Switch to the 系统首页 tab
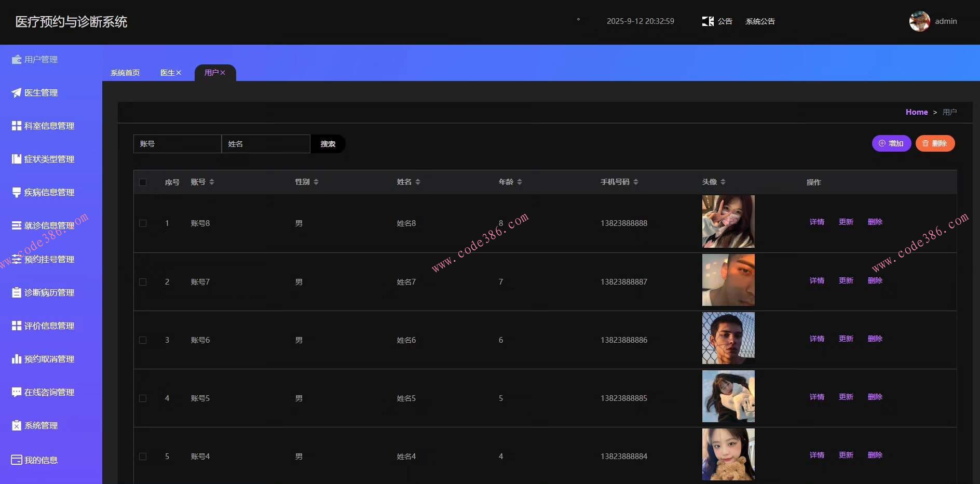980x484 pixels. (125, 73)
